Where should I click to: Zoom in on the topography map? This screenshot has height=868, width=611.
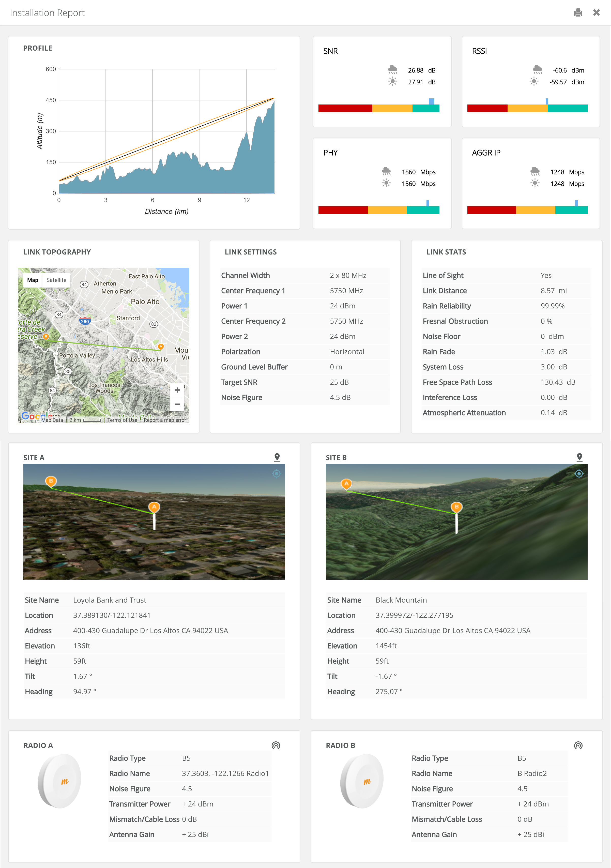177,390
